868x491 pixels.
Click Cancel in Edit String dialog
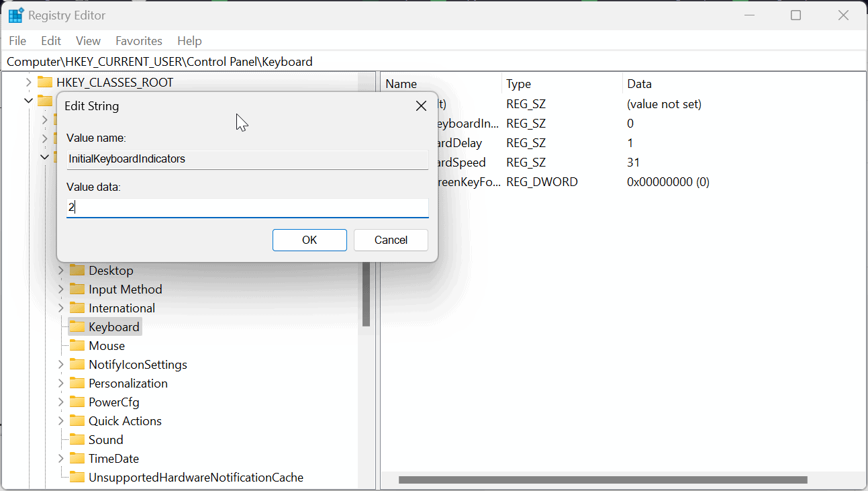(x=391, y=240)
